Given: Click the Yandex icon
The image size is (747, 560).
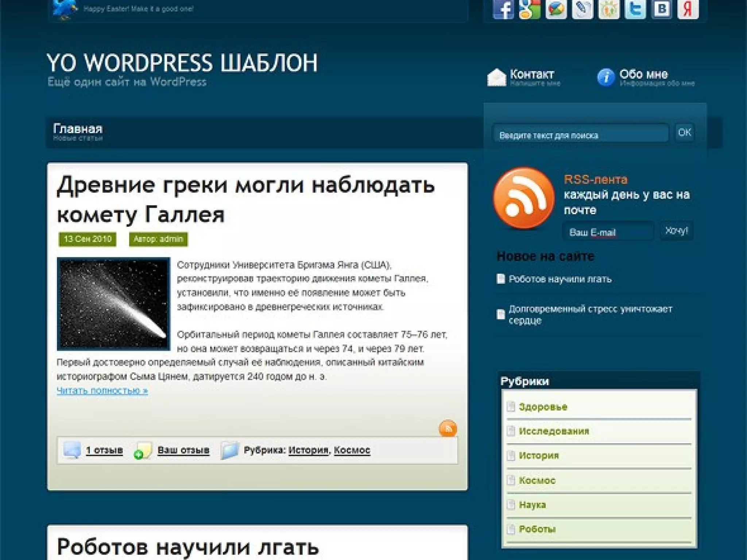Looking at the screenshot, I should pyautogui.click(x=688, y=9).
